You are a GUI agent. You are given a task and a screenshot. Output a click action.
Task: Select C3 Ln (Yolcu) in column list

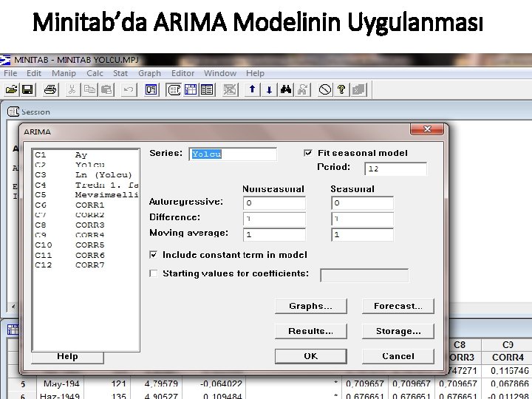86,174
